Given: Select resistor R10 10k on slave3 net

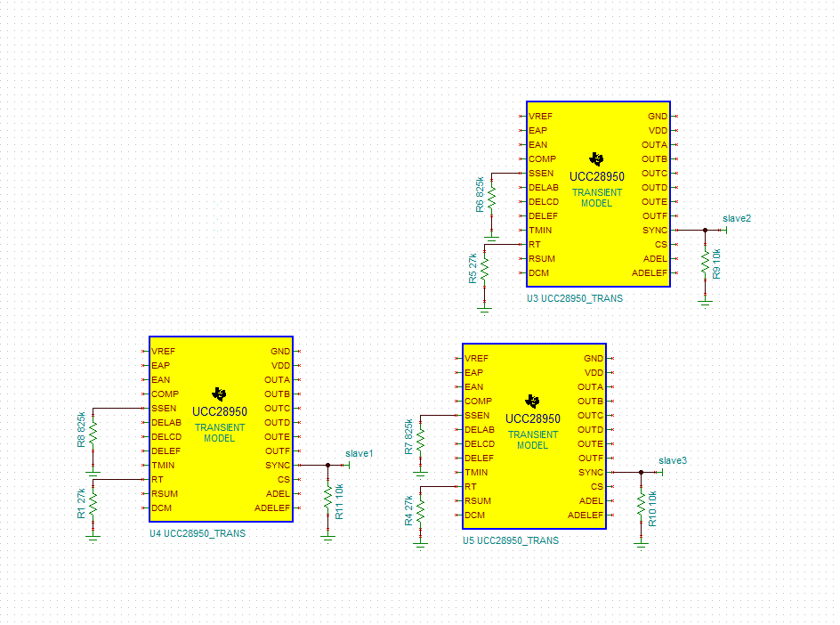Looking at the screenshot, I should [x=641, y=507].
